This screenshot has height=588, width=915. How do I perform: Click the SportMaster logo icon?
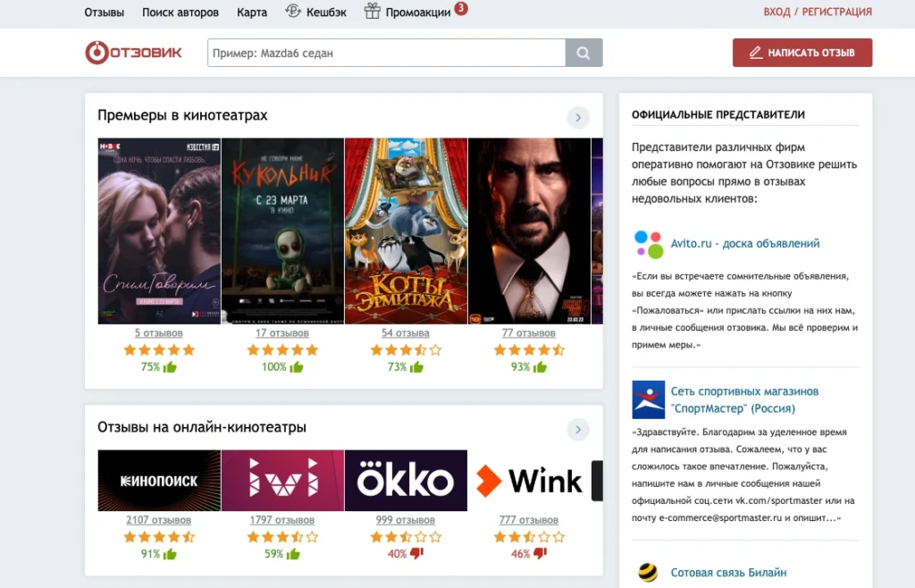649,399
